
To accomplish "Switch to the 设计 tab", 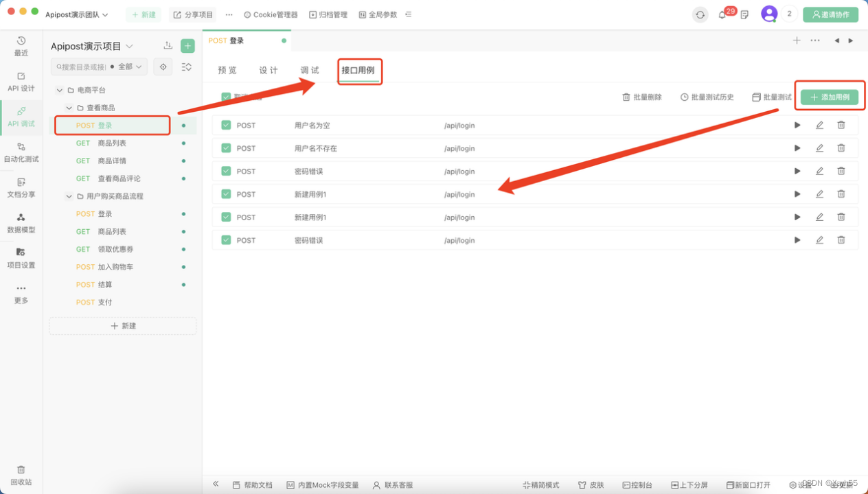I will (268, 69).
